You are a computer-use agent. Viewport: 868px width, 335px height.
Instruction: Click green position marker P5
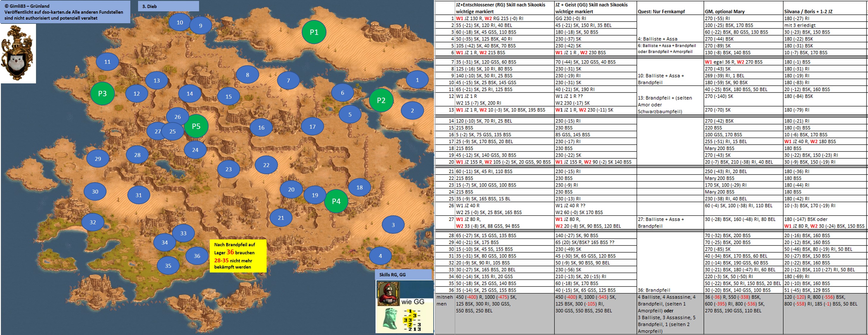click(x=196, y=126)
